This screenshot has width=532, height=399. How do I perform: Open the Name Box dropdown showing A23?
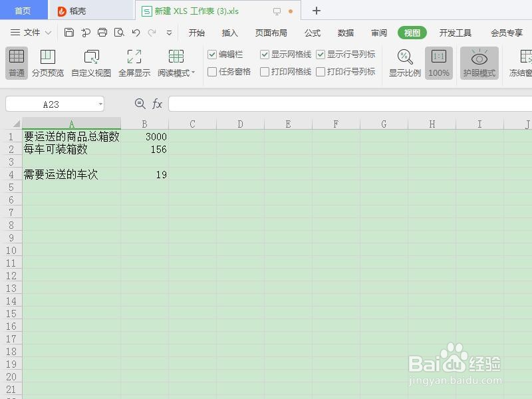[x=100, y=104]
